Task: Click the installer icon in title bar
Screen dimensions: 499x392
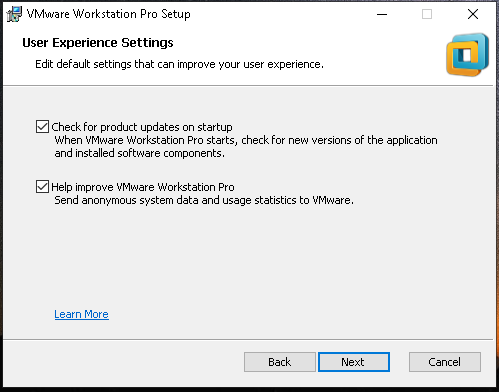Action: 14,14
